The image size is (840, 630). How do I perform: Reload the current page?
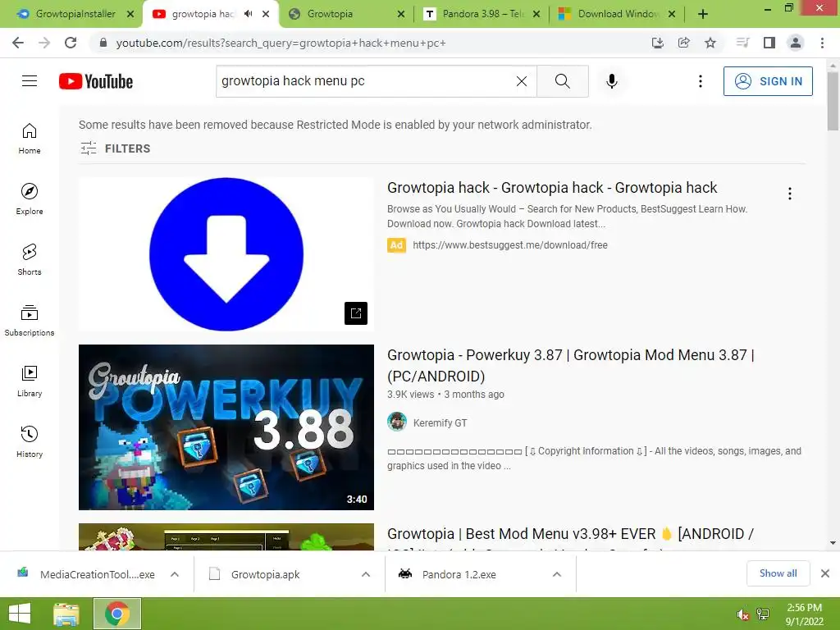click(x=71, y=43)
